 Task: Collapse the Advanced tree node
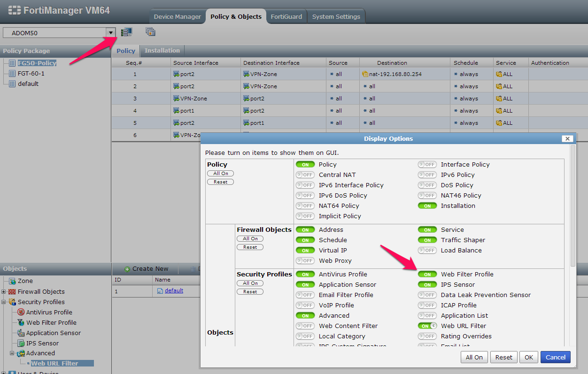12,353
